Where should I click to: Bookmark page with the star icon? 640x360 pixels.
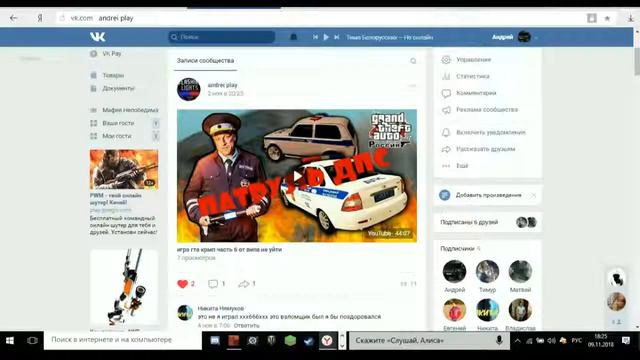pyautogui.click(x=607, y=18)
